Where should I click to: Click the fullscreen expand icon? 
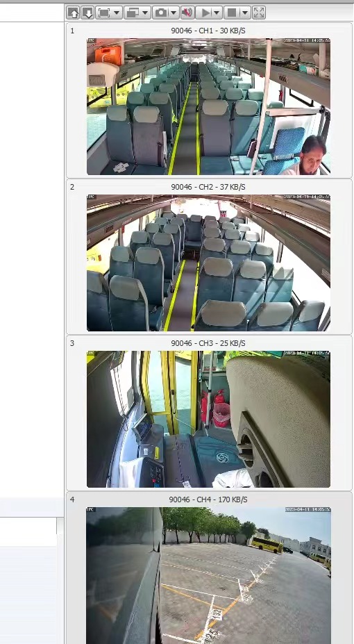[259, 13]
